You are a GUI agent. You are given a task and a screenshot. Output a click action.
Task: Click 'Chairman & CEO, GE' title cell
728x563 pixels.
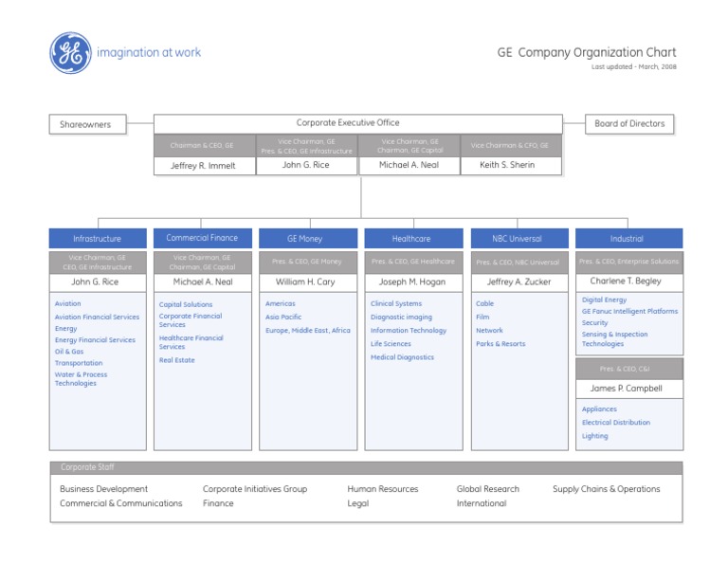[205, 146]
